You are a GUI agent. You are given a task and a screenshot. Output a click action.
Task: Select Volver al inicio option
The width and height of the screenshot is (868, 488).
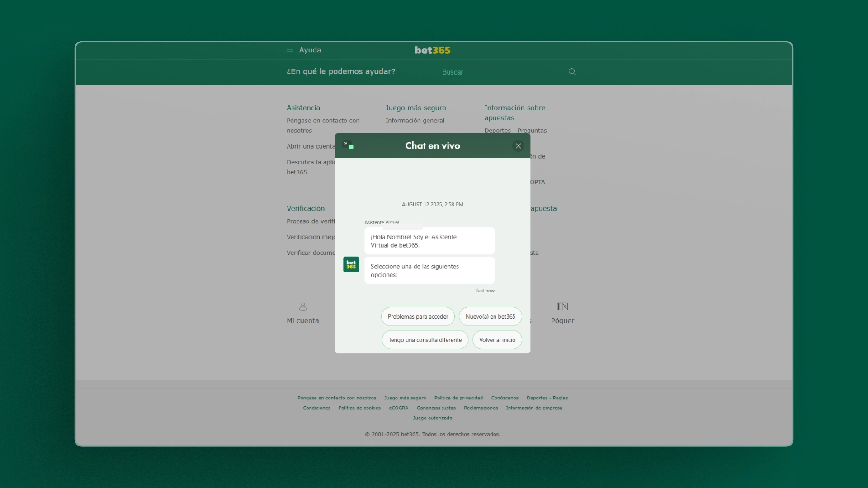pyautogui.click(x=497, y=340)
